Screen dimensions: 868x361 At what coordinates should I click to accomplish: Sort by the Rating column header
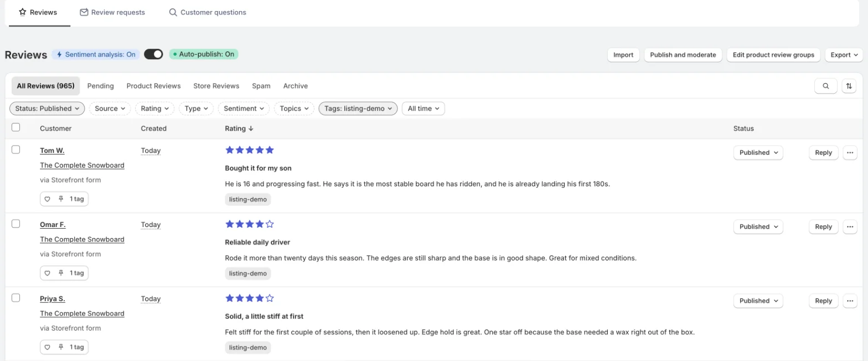pyautogui.click(x=239, y=128)
